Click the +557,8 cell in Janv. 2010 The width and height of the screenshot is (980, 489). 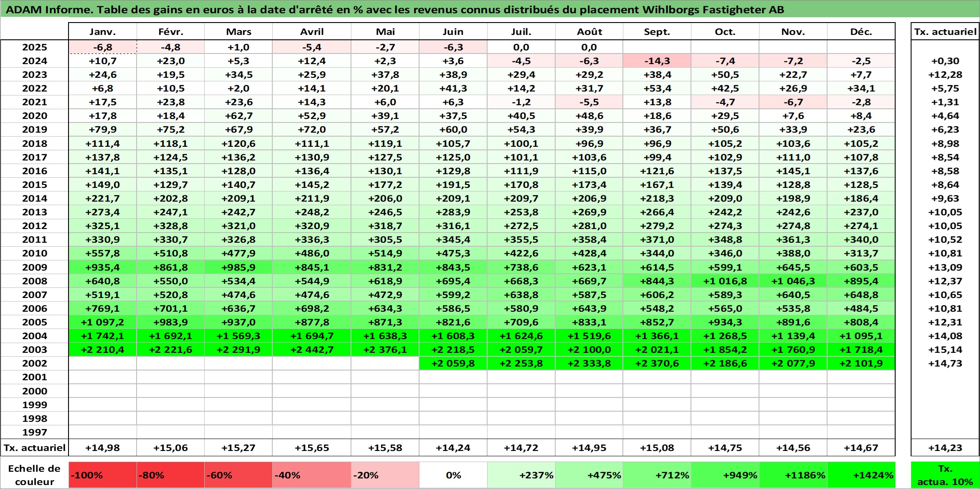(103, 253)
